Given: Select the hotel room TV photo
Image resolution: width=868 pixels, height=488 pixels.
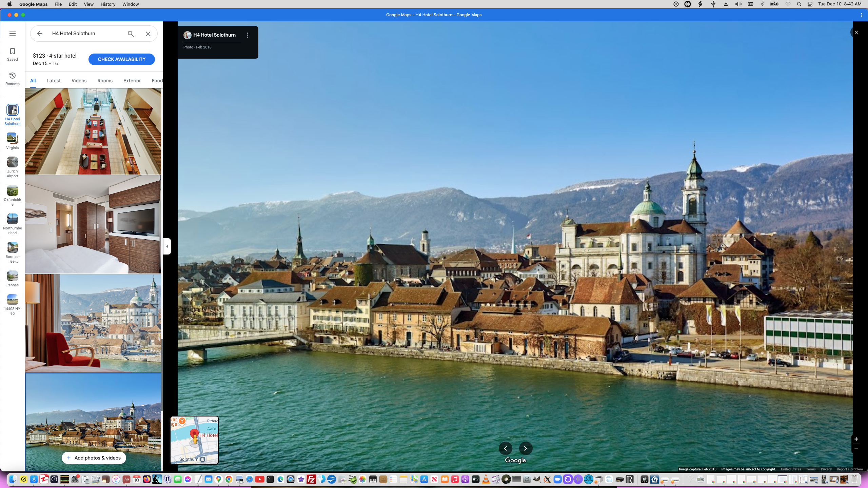Looking at the screenshot, I should coord(93,224).
